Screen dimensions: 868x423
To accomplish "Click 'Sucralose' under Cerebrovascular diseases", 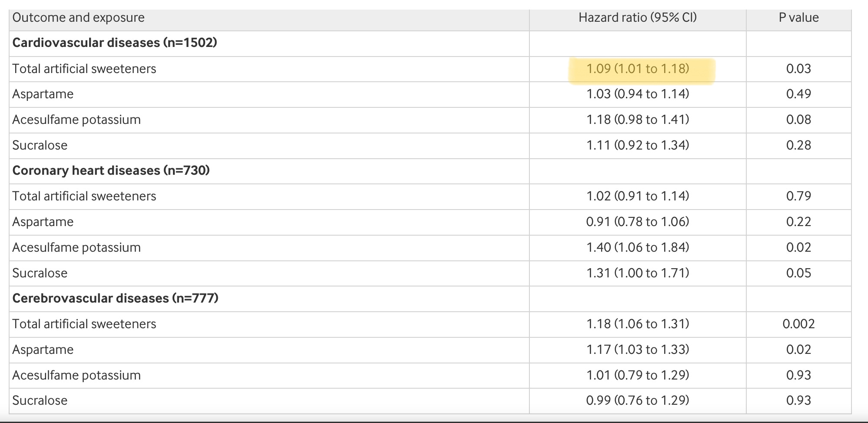I will click(40, 400).
